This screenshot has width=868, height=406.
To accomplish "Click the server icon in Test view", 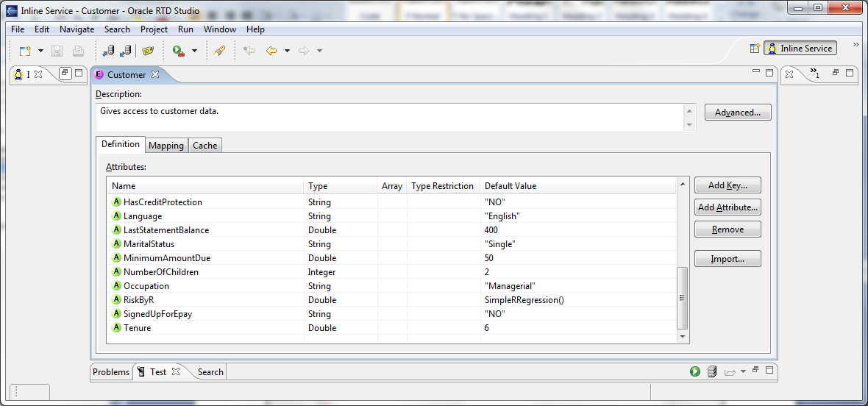I will [713, 371].
